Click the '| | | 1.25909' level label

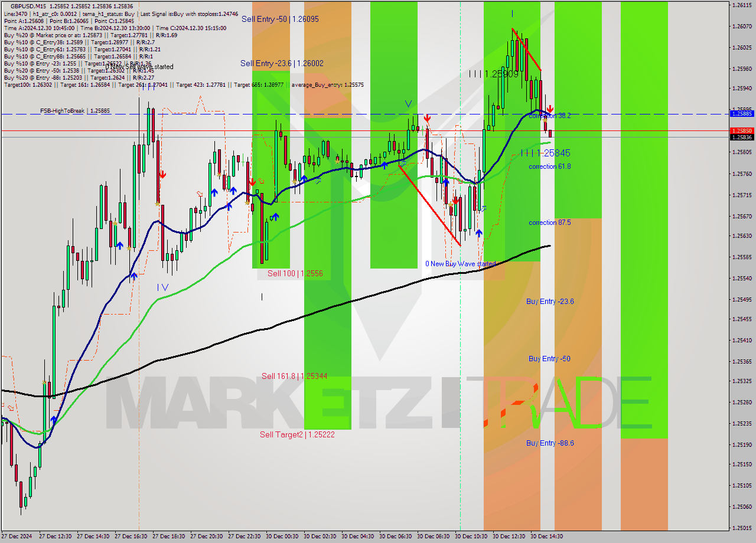(494, 74)
